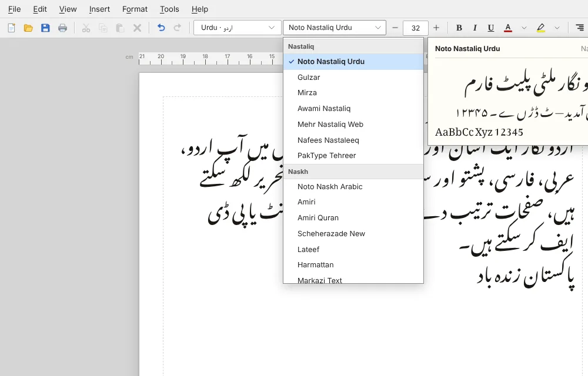
Task: Choose the Gulzar font
Action: (x=353, y=77)
